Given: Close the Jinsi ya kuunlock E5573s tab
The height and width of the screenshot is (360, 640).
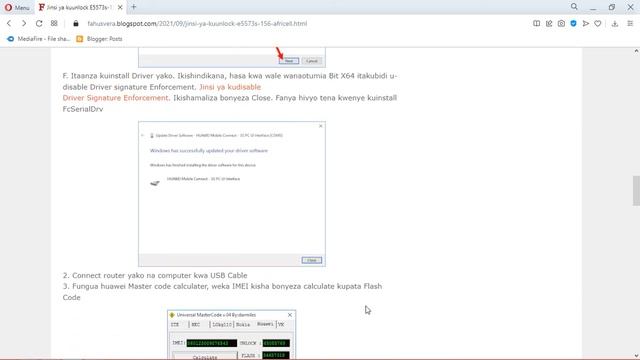Looking at the screenshot, I should (120, 7).
